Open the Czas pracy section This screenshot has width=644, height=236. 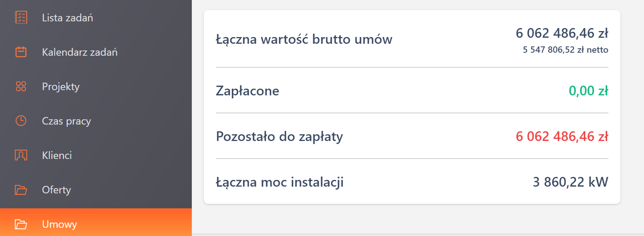pyautogui.click(x=66, y=121)
